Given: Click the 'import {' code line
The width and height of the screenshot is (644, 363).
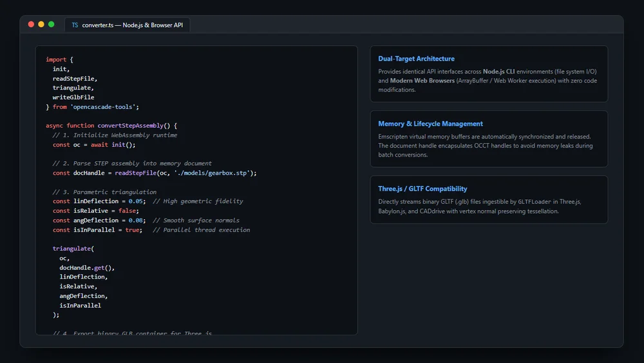Looking at the screenshot, I should point(59,59).
